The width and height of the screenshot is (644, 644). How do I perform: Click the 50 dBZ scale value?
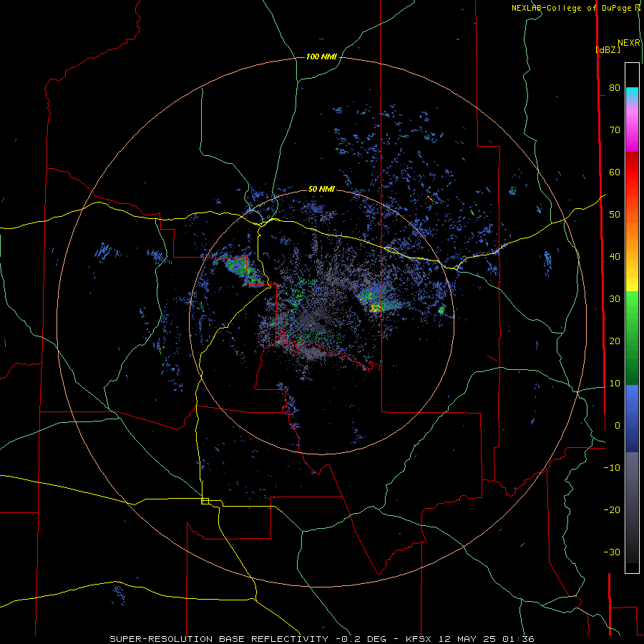click(x=615, y=215)
